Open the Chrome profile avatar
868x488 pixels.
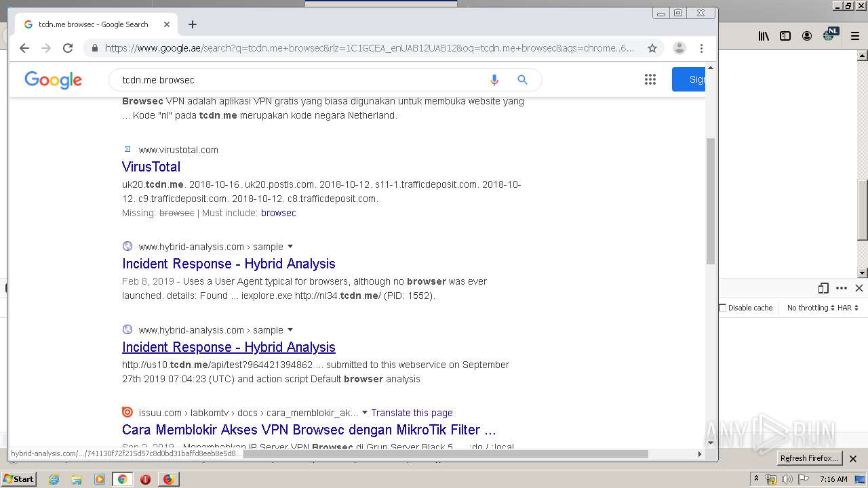point(679,48)
